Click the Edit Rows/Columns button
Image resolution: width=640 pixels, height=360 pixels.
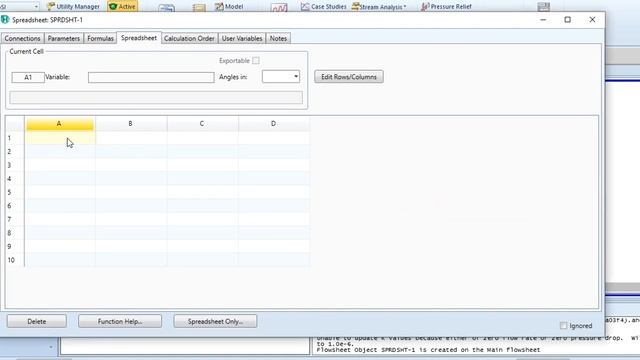(x=349, y=77)
